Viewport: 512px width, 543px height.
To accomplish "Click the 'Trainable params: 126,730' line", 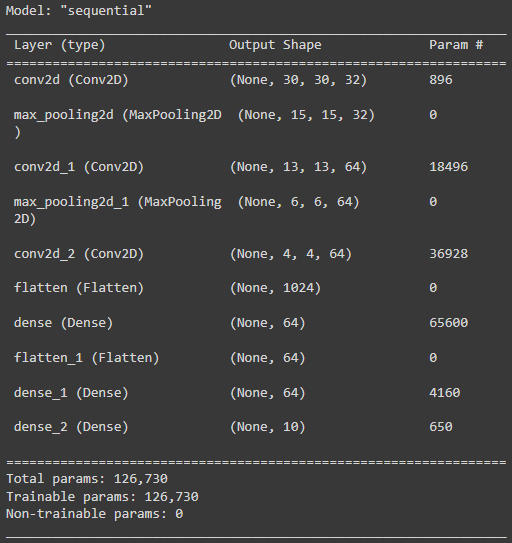I will point(103,497).
